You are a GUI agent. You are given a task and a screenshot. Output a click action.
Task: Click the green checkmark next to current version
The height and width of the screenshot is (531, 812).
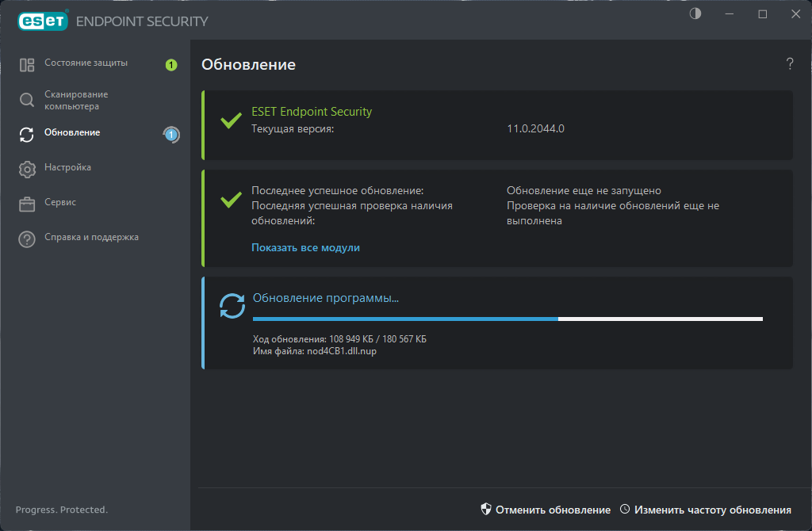230,121
